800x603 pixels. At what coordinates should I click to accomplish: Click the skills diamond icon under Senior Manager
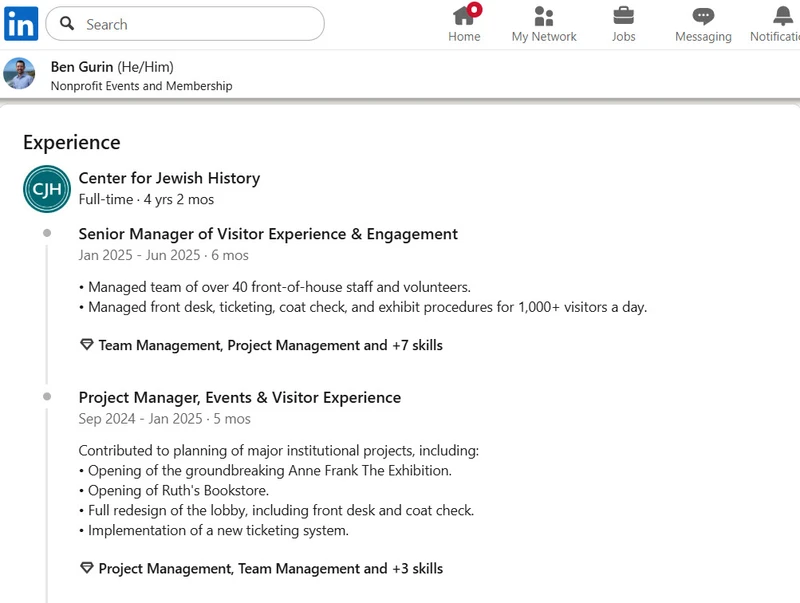(x=86, y=345)
